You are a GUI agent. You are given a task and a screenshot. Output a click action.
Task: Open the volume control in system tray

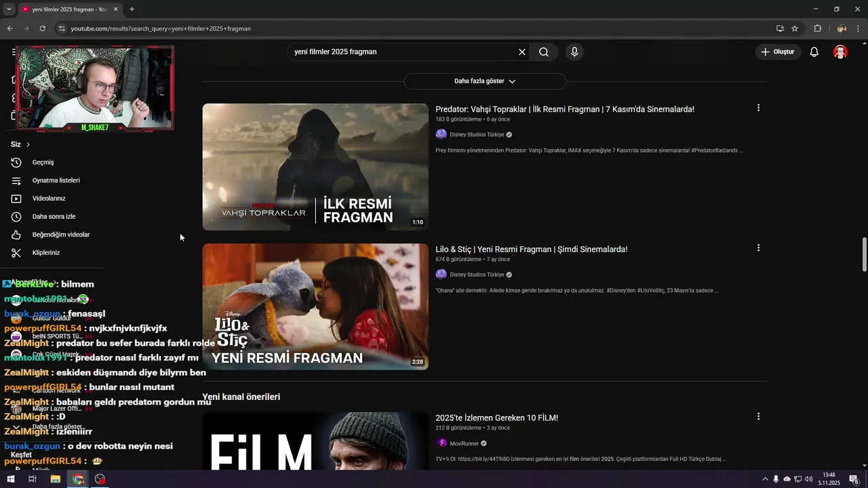(808, 479)
